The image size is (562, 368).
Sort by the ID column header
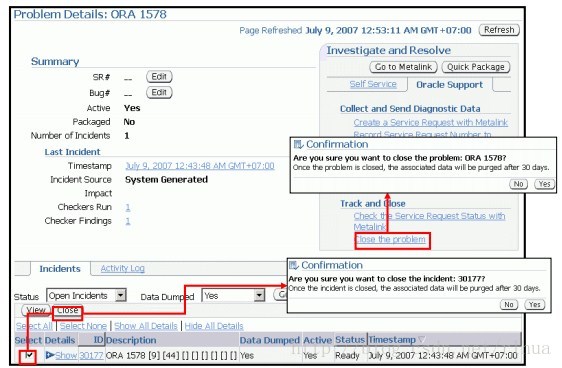point(98,340)
